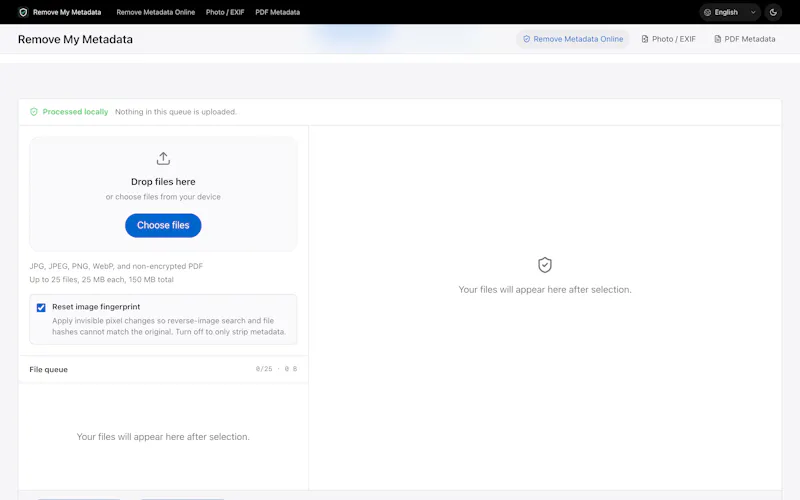Open PDF Metadata in top black bar

[278, 12]
